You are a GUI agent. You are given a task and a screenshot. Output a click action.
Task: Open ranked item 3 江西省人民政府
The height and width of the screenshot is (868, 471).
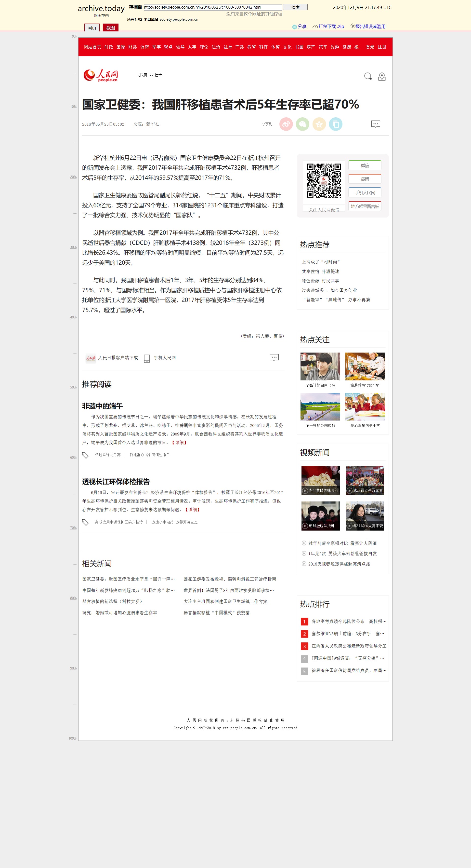coord(349,646)
